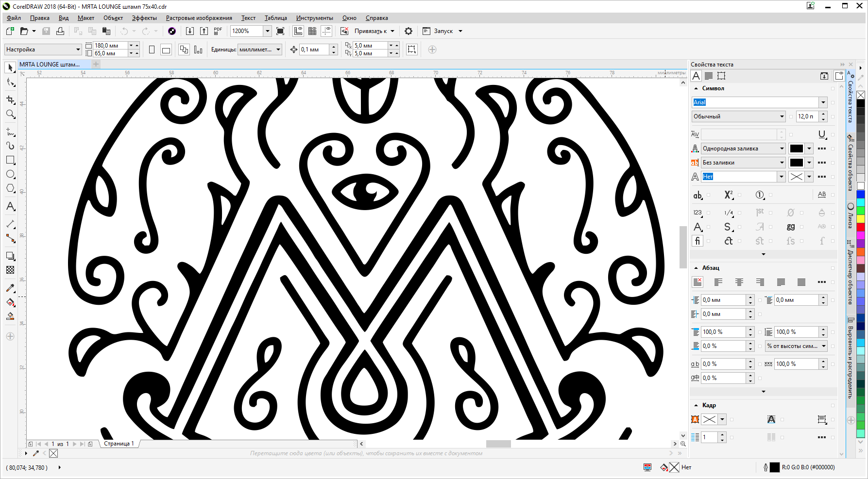The height and width of the screenshot is (479, 868).
Task: Select the Zoom magnifier tool
Action: point(10,115)
